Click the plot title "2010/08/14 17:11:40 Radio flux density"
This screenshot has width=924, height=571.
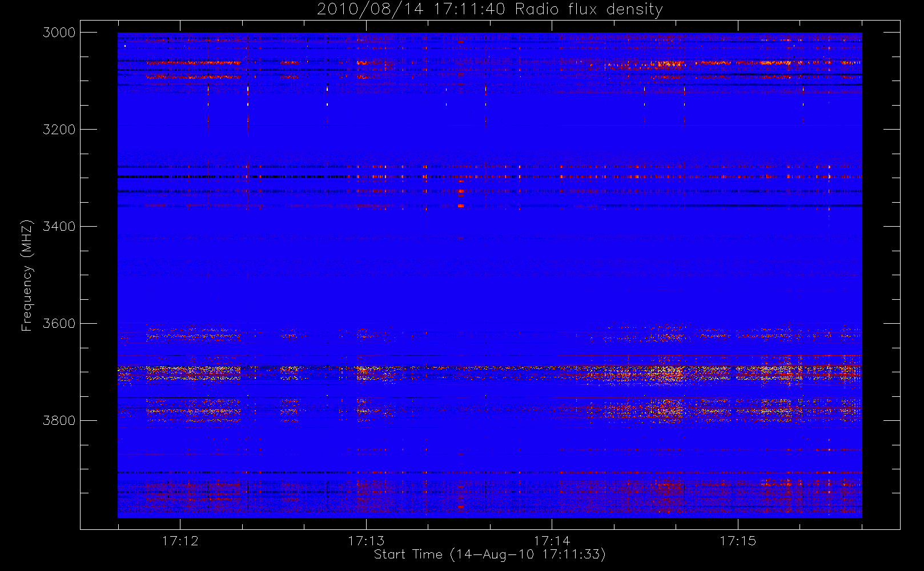[490, 10]
